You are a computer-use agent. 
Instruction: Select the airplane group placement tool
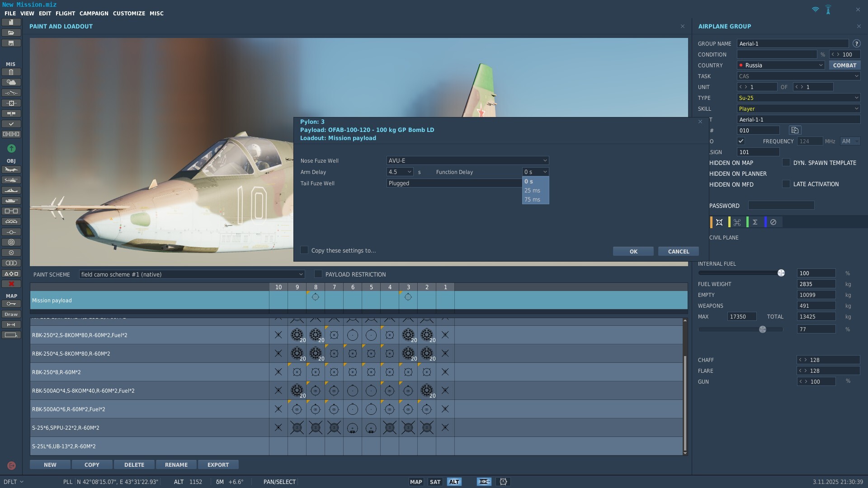click(x=11, y=170)
